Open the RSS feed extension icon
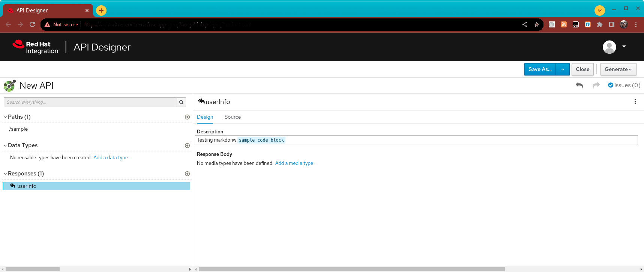This screenshot has height=272, width=644. [x=564, y=24]
